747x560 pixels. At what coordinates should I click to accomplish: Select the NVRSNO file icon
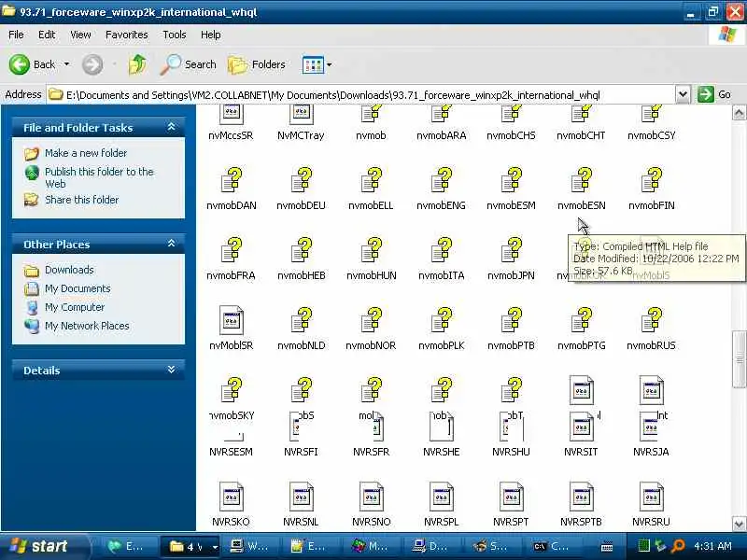[371, 497]
